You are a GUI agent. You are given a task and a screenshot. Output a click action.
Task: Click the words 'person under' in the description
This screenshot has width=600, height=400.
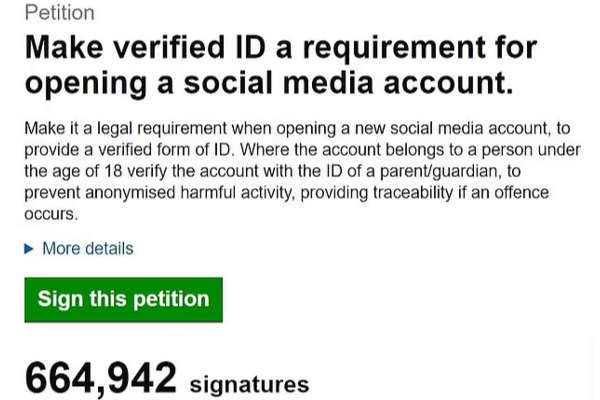(x=531, y=150)
